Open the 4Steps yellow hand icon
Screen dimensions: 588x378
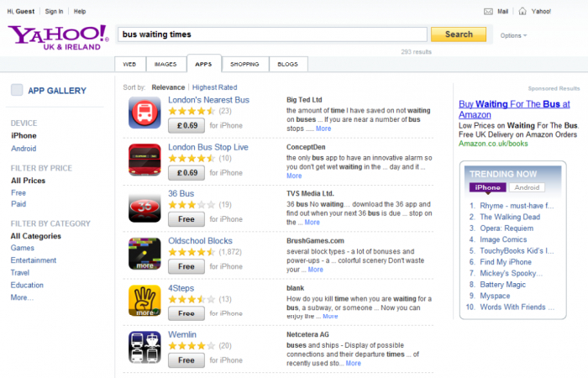click(144, 301)
